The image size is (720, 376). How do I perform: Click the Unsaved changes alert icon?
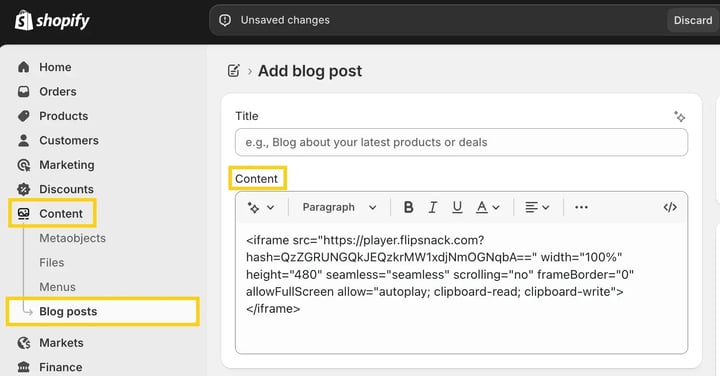[x=225, y=20]
